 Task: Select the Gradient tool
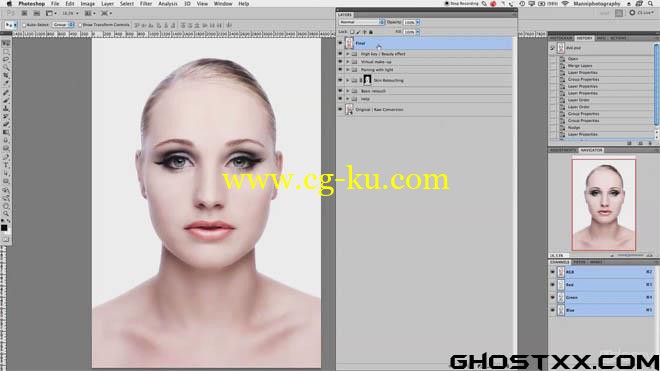coord(6,132)
